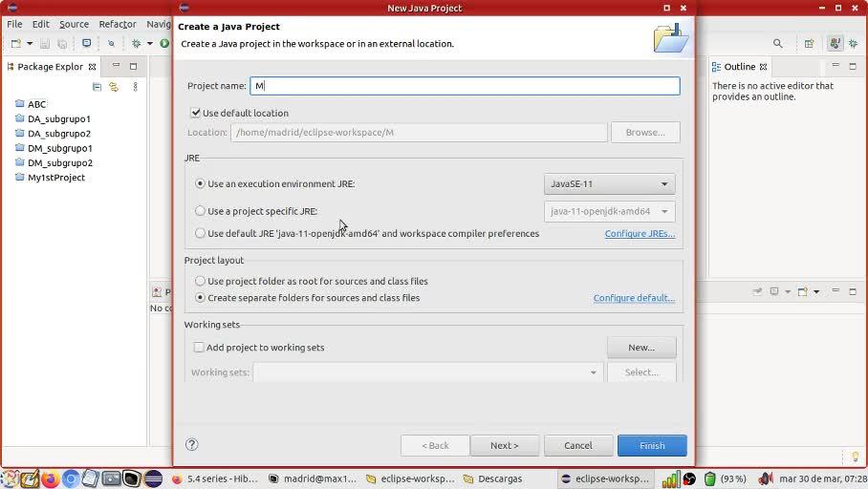The height and width of the screenshot is (489, 868).
Task: Select Use a project specific JRE
Action: pos(200,211)
